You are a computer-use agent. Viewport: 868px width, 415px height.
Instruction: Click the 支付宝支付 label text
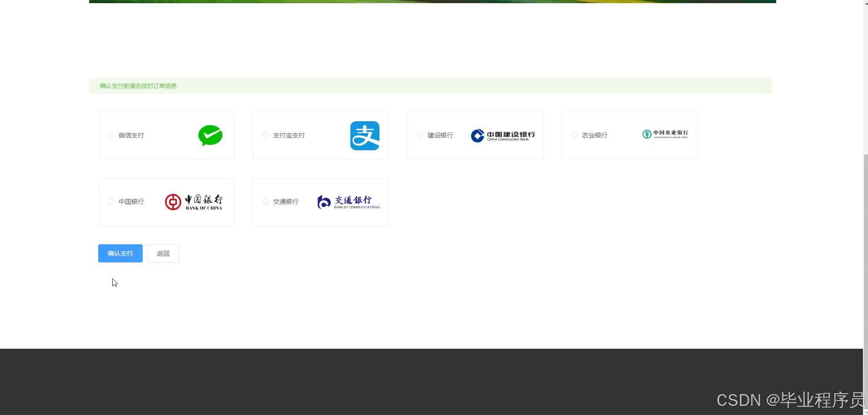[x=289, y=135]
